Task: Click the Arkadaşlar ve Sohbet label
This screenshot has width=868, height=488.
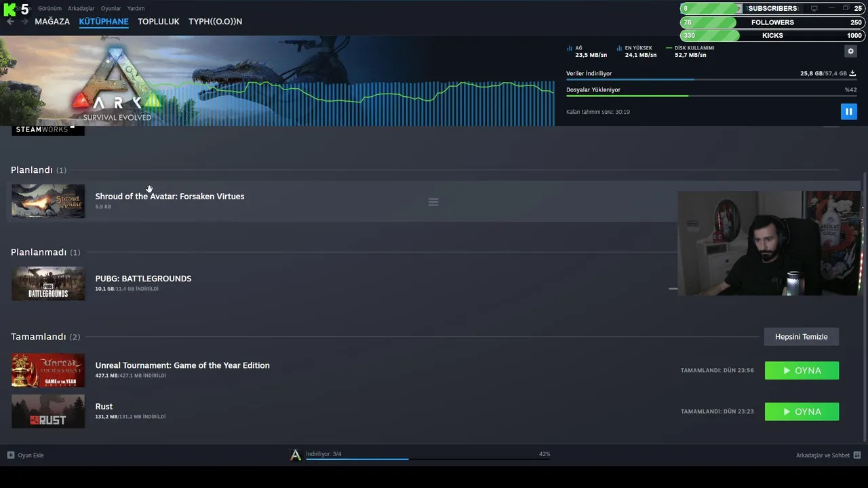Action: tap(823, 455)
